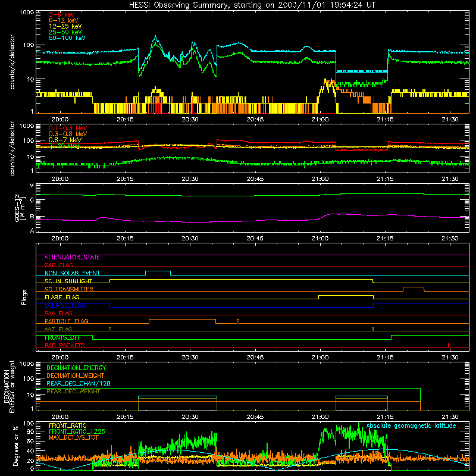The image size is (476, 476).
Task: Click the 0.3-0.8 MeV legend label
Action: coord(68,134)
